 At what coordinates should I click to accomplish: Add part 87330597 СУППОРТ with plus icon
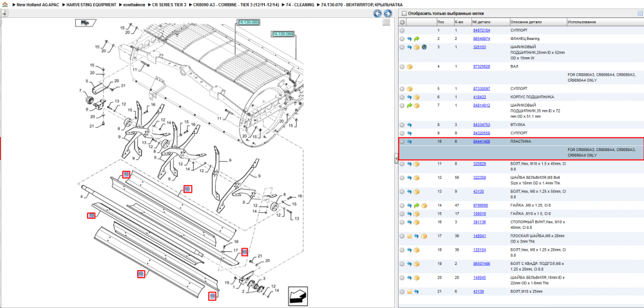402,89
